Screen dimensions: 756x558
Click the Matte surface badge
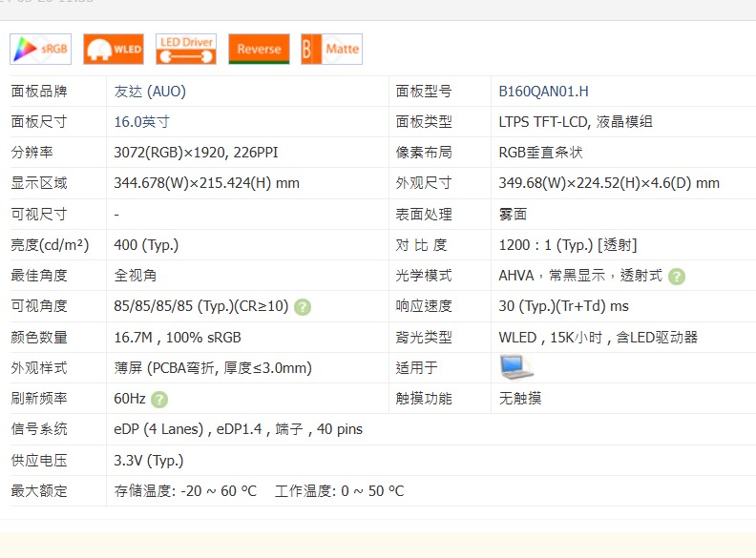coord(332,50)
